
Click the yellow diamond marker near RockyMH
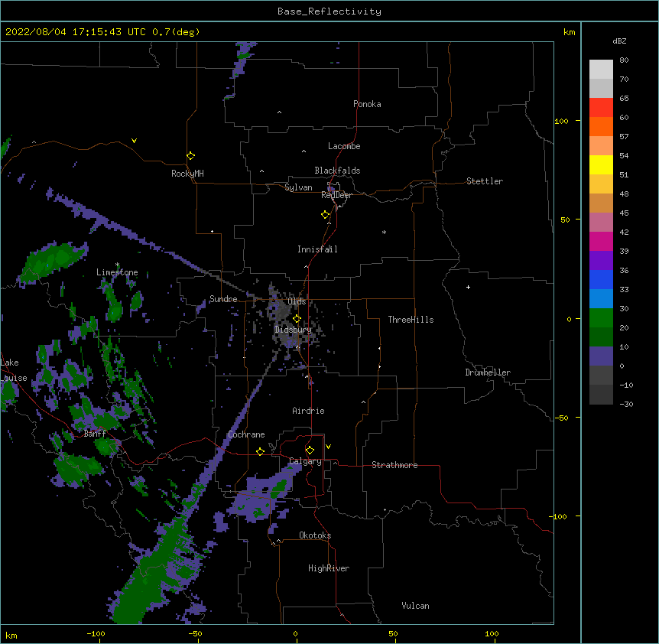point(191,156)
